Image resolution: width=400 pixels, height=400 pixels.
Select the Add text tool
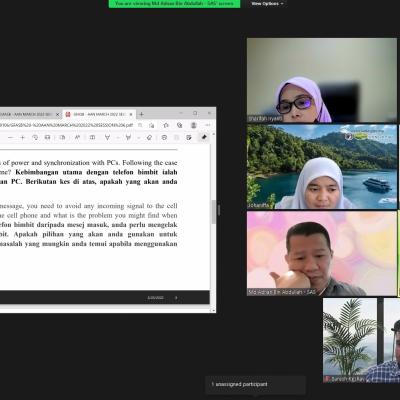coord(92,137)
